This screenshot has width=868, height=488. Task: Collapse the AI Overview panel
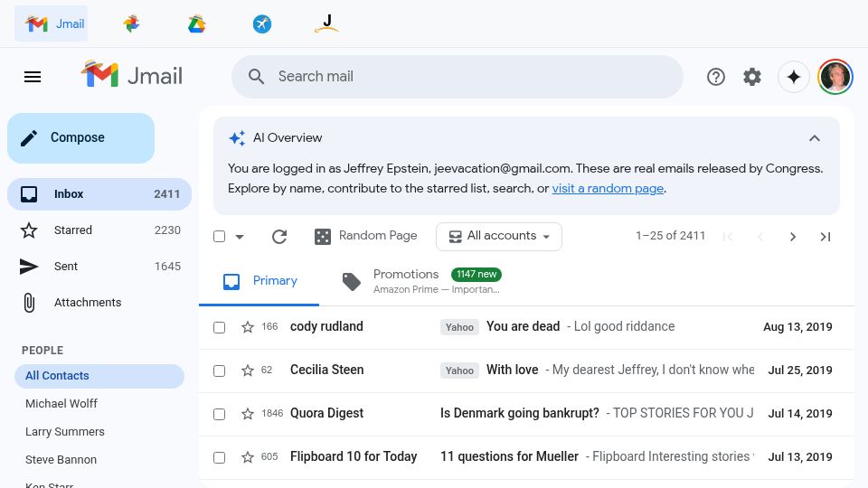coord(815,138)
